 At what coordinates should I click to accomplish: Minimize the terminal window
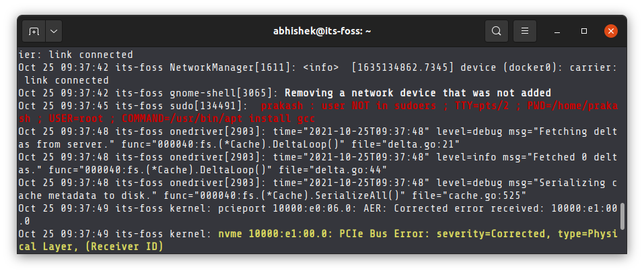tap(557, 31)
